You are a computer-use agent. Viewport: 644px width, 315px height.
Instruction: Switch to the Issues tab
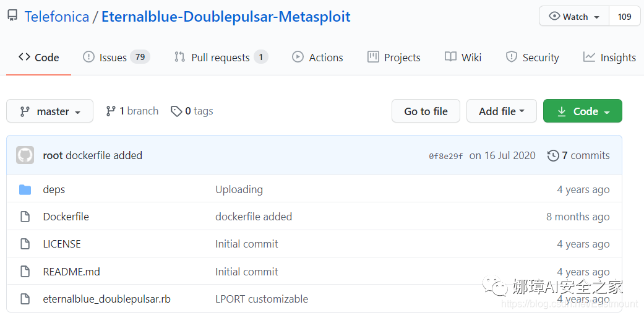[x=116, y=58]
